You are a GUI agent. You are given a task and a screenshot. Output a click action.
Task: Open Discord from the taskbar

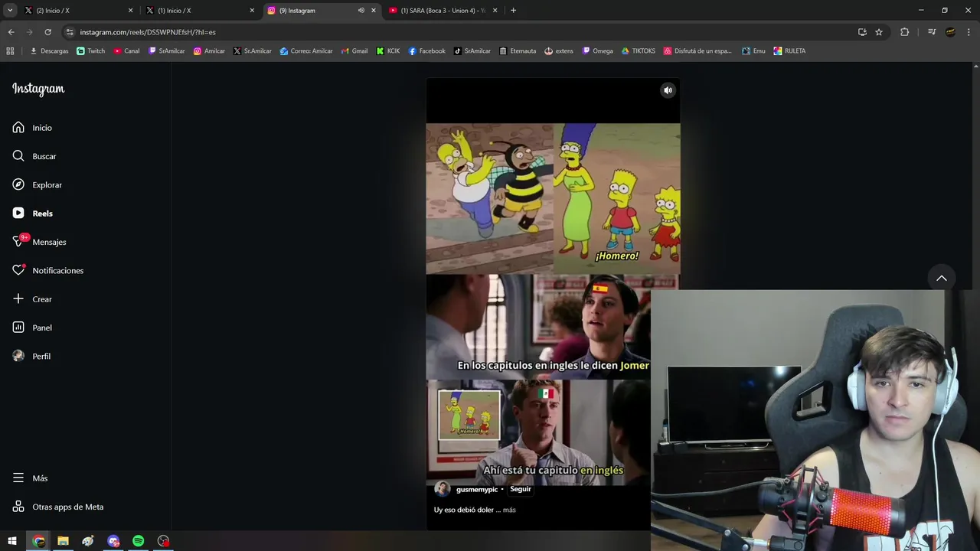pos(113,541)
